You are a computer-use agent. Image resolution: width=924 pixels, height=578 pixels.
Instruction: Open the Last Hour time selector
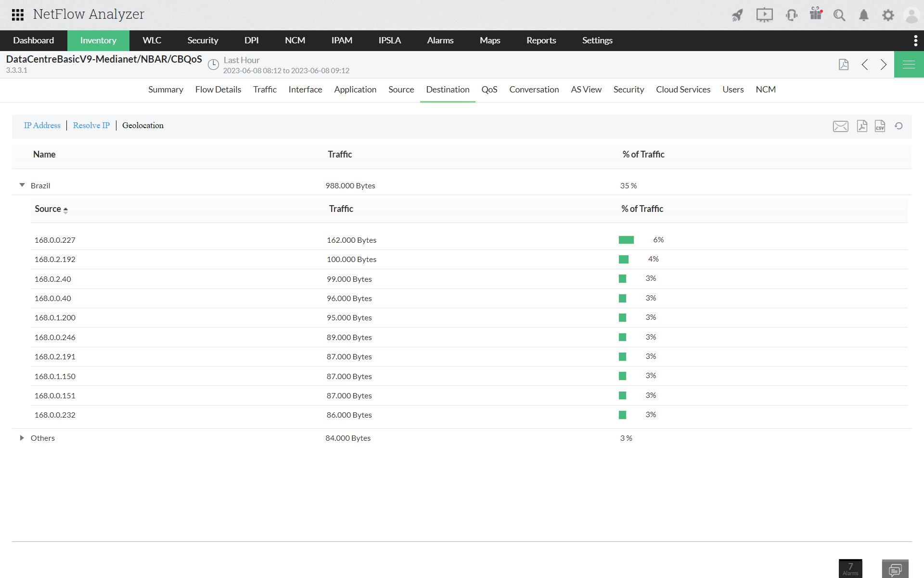(241, 60)
